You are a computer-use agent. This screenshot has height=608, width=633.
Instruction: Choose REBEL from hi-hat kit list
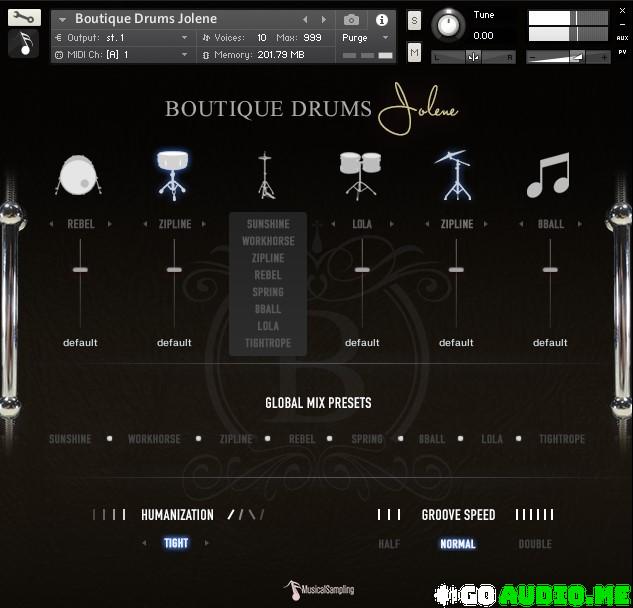coord(268,275)
